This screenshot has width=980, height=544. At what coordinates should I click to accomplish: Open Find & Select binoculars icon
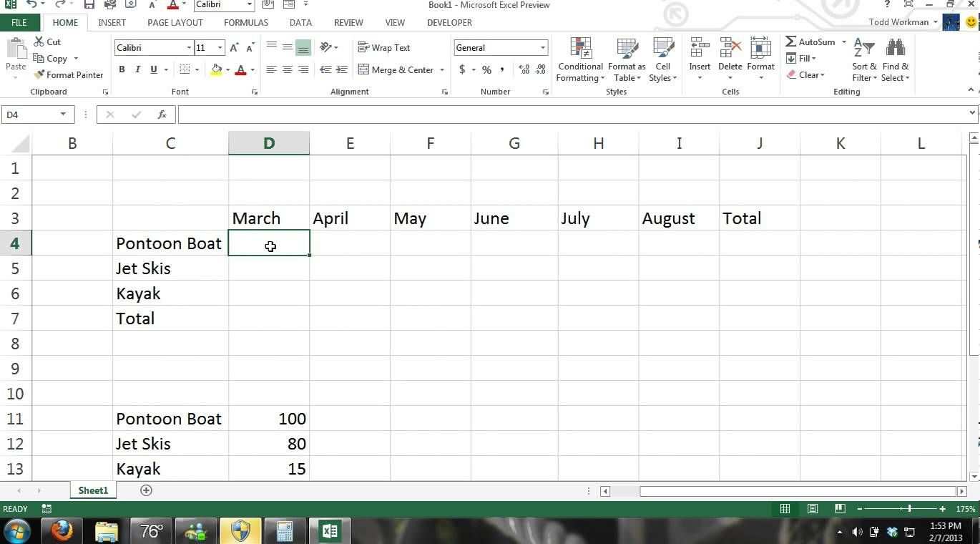coord(895,49)
